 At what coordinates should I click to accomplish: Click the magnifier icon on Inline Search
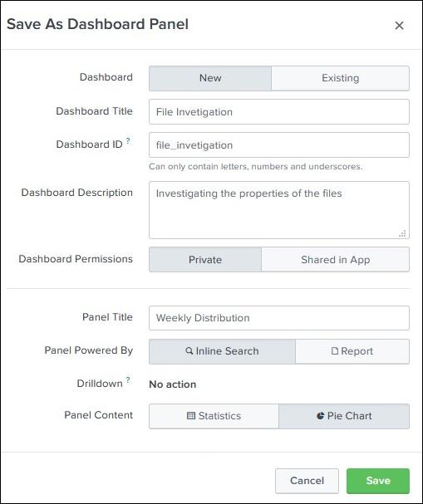click(x=189, y=350)
